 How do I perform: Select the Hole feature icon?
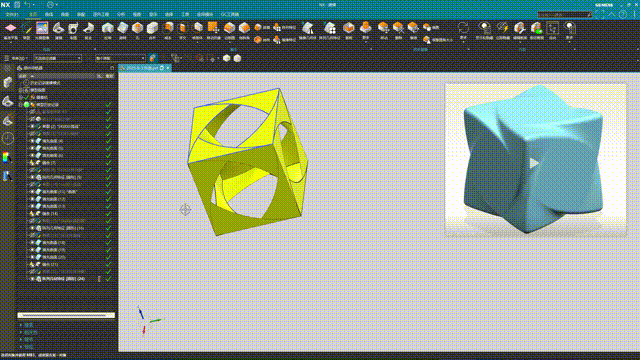(138, 28)
